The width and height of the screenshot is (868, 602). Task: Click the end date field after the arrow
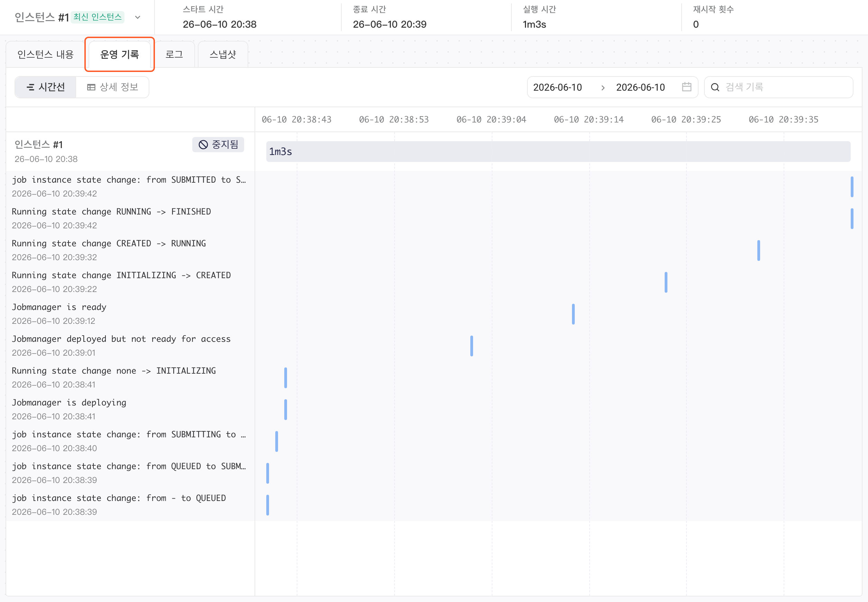coord(640,87)
